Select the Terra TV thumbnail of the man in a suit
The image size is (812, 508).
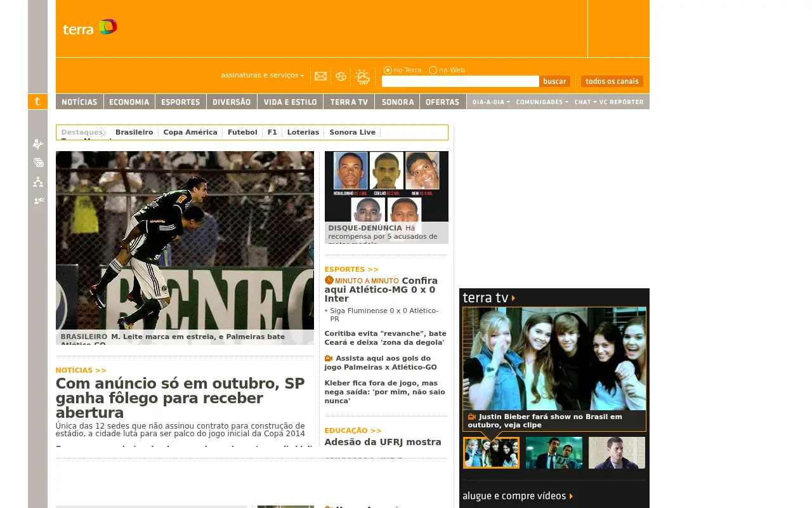coord(554,453)
